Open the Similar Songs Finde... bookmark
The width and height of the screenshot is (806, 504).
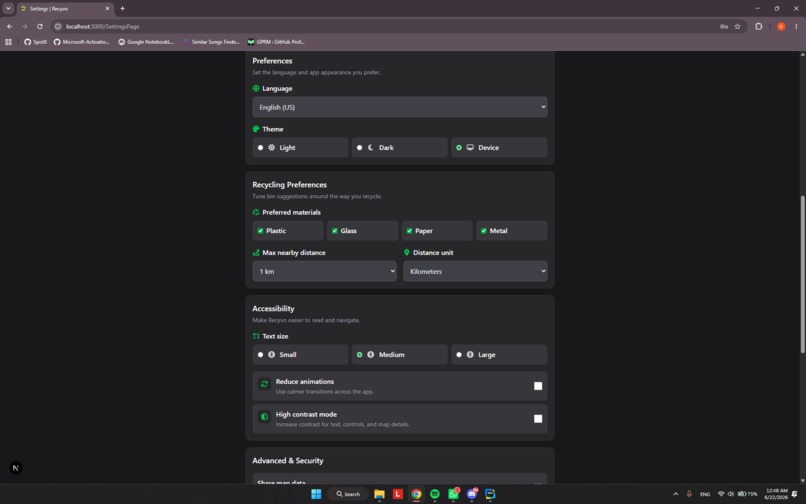211,42
